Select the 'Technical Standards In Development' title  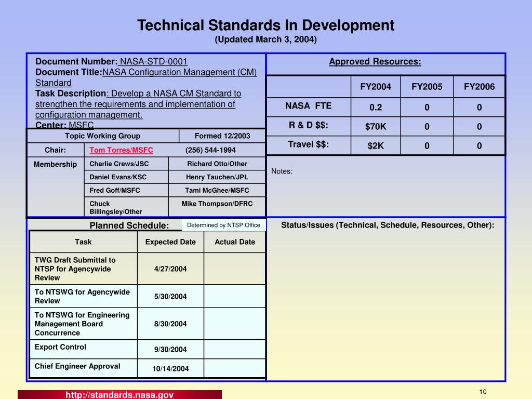[x=265, y=25]
